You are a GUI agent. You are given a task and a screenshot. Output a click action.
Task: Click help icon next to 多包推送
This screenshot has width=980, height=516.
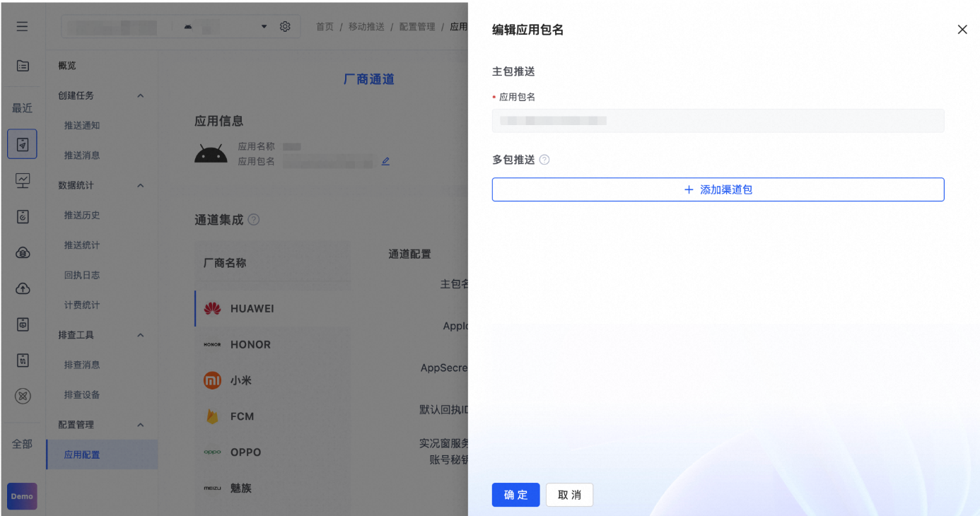tap(544, 160)
